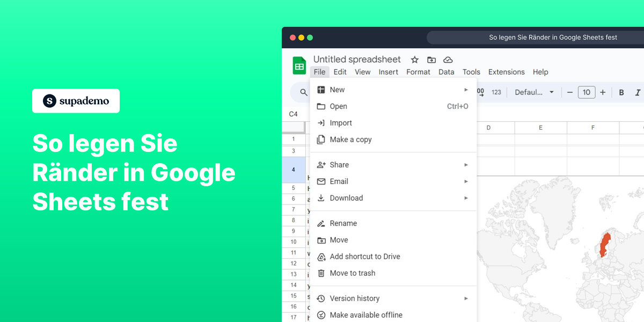Click the move to folder icon beside title
644x322 pixels.
click(x=431, y=60)
